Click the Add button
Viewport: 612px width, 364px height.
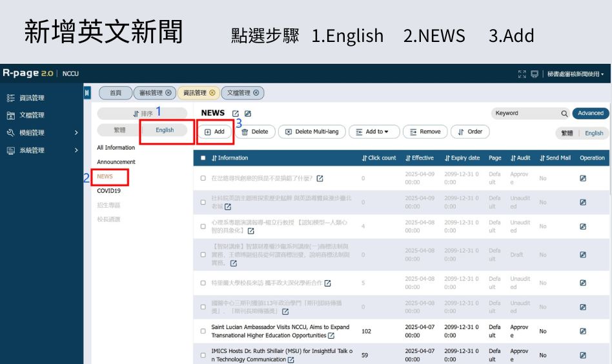click(215, 132)
